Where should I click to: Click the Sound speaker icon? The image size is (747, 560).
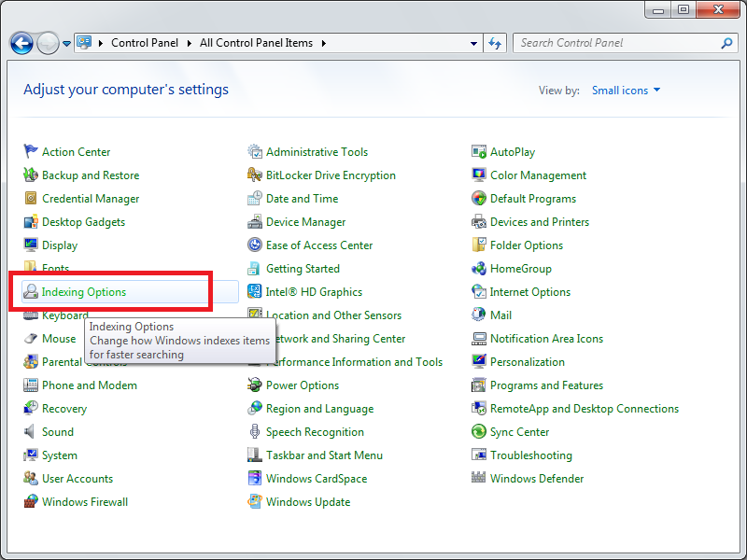click(x=31, y=431)
